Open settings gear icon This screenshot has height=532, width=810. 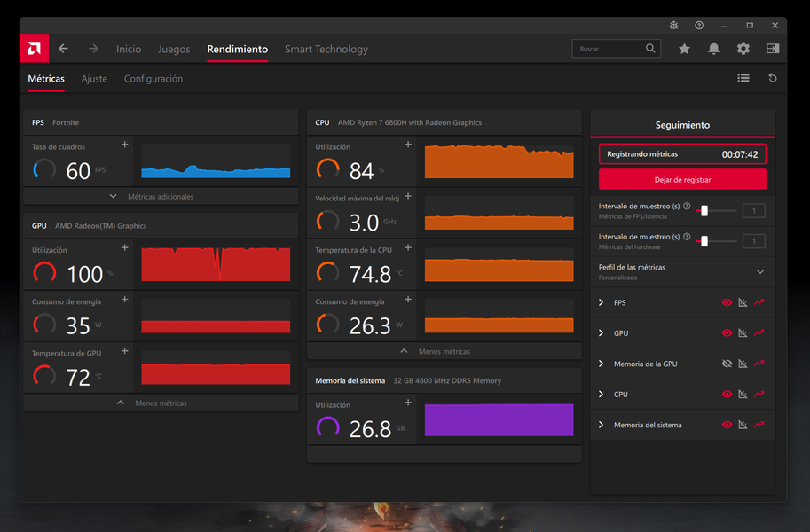point(743,49)
